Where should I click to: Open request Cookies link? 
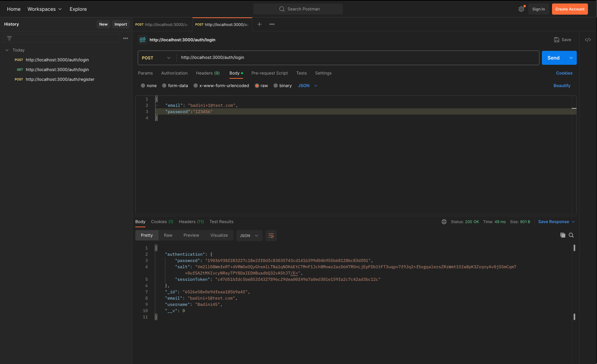click(564, 73)
